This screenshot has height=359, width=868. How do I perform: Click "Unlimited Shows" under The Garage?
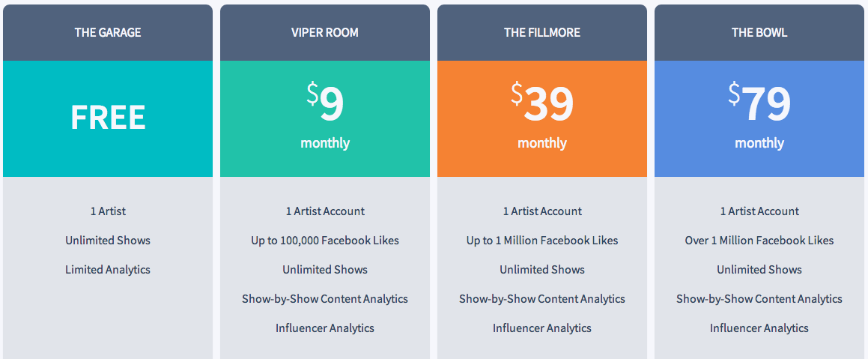(x=108, y=241)
